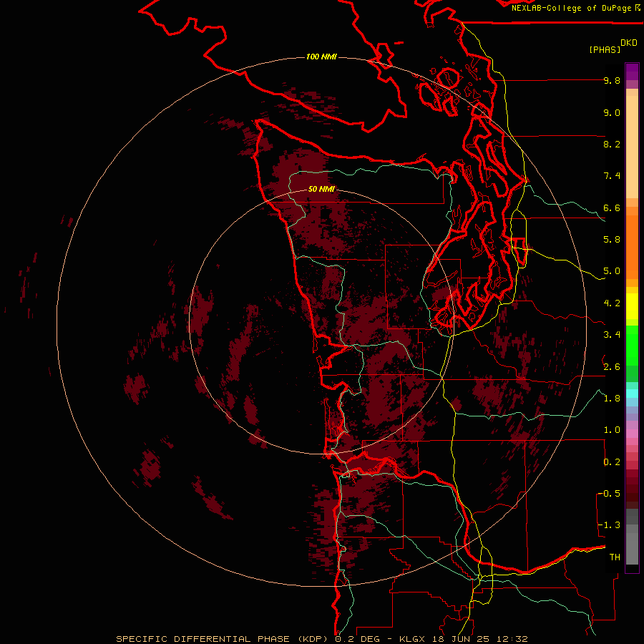Click the 100 NMI range ring label
Image resolution: width=644 pixels, height=644 pixels.
pyautogui.click(x=321, y=57)
